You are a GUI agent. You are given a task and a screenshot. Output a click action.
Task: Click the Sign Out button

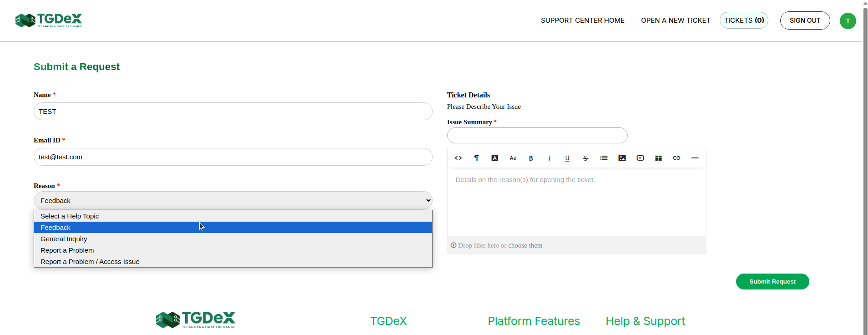(805, 20)
